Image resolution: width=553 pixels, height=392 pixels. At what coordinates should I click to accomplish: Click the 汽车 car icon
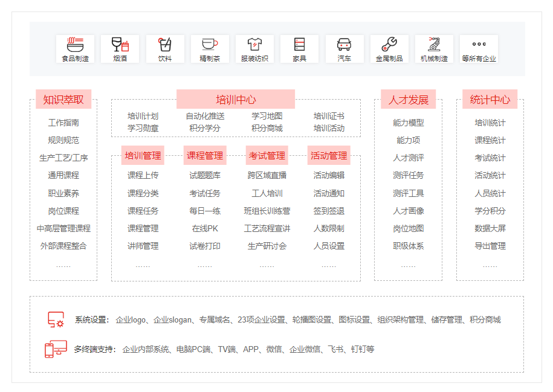click(x=344, y=45)
